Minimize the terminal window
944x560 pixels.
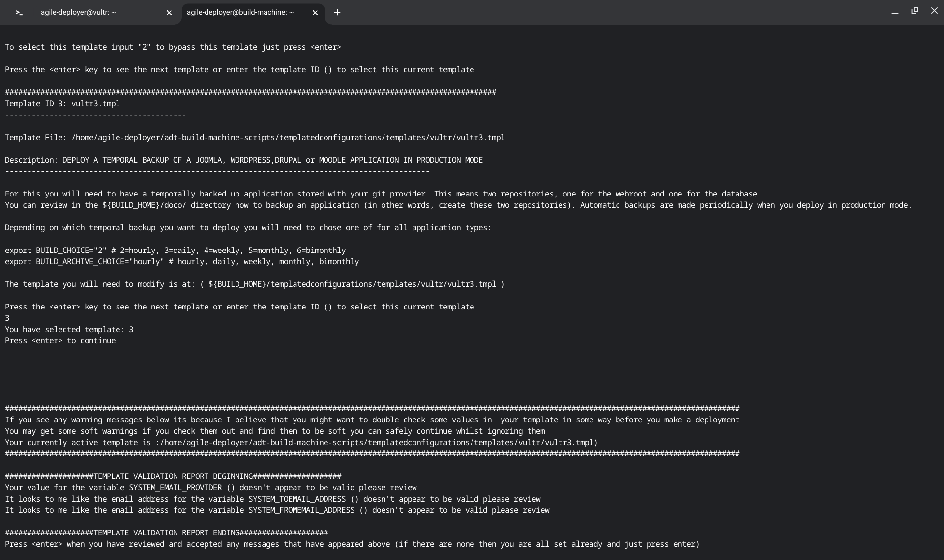pyautogui.click(x=895, y=12)
